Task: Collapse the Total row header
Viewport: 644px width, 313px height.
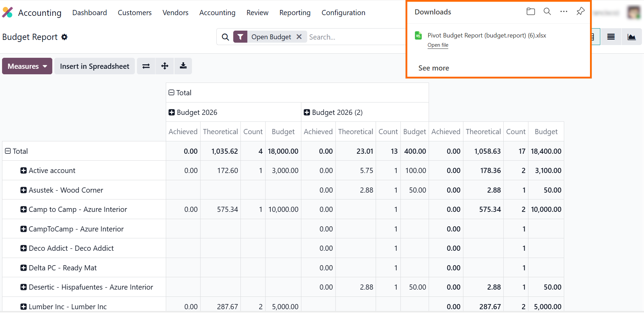Action: [x=8, y=151]
